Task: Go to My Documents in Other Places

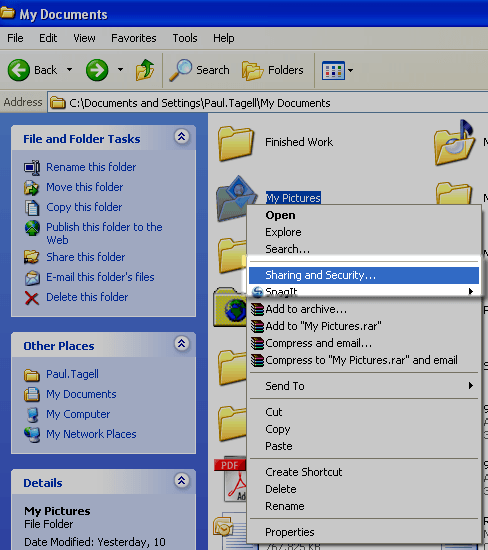Action: [x=81, y=394]
